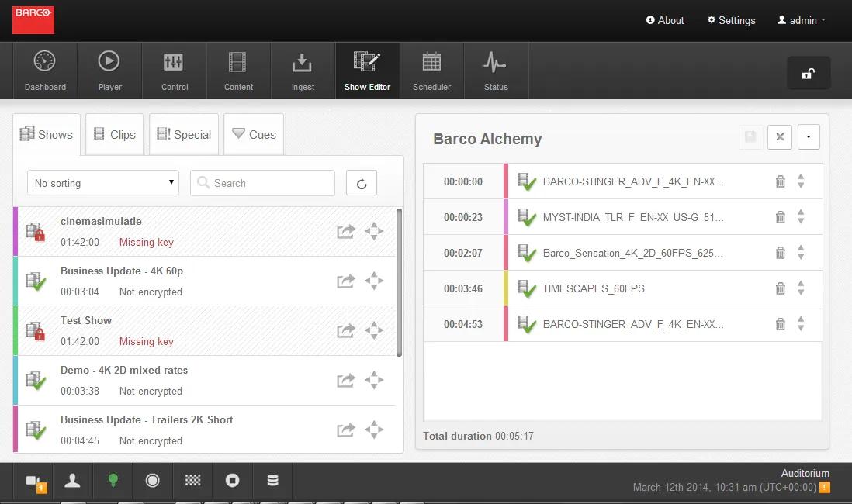Open dropdown arrow beside Barco Alchemy close button

[808, 137]
